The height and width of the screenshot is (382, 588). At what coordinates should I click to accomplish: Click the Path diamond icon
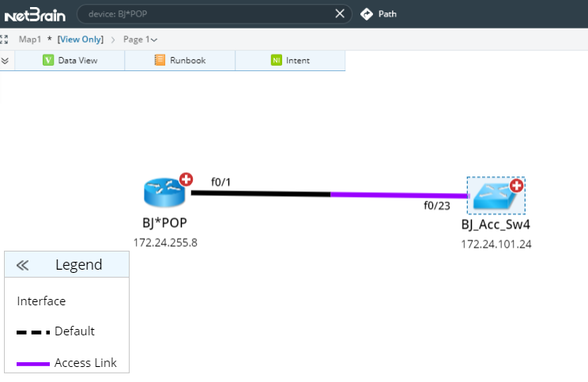(x=367, y=14)
